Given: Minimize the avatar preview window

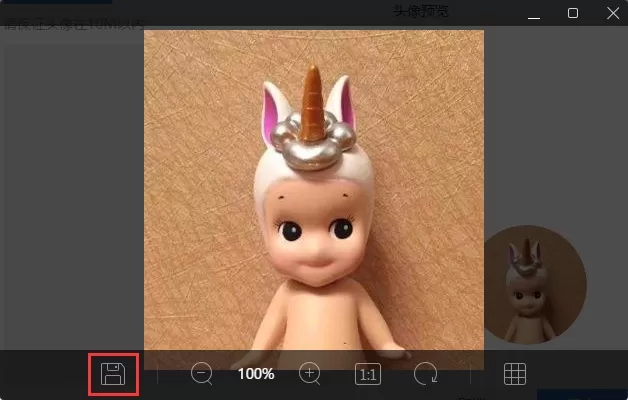Looking at the screenshot, I should click(534, 18).
